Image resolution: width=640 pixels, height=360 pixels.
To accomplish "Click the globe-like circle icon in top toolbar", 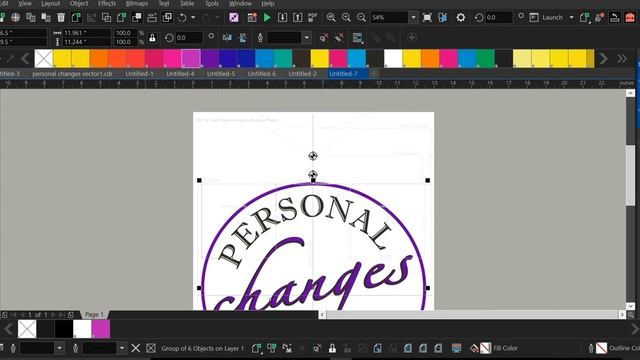I will 16,17.
